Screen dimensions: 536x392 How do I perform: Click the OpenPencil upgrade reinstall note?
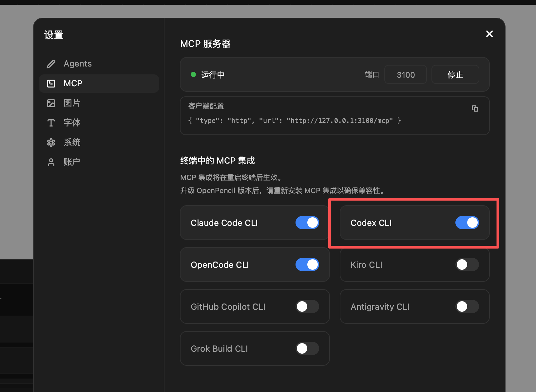[283, 190]
